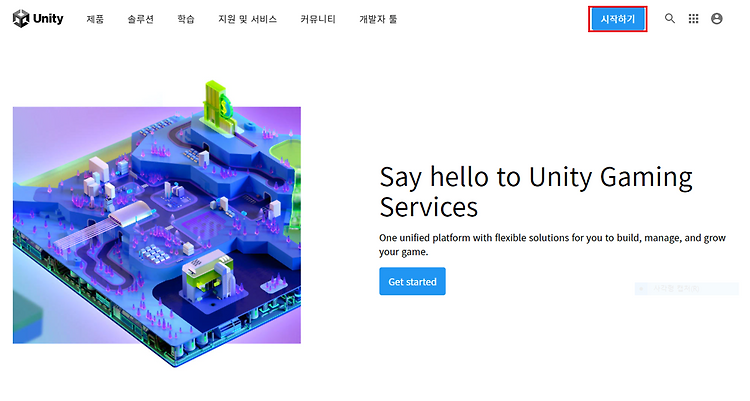This screenshot has height=401, width=750.
Task: Click the glowing tunnel bridge in the illustration
Action: 129,214
